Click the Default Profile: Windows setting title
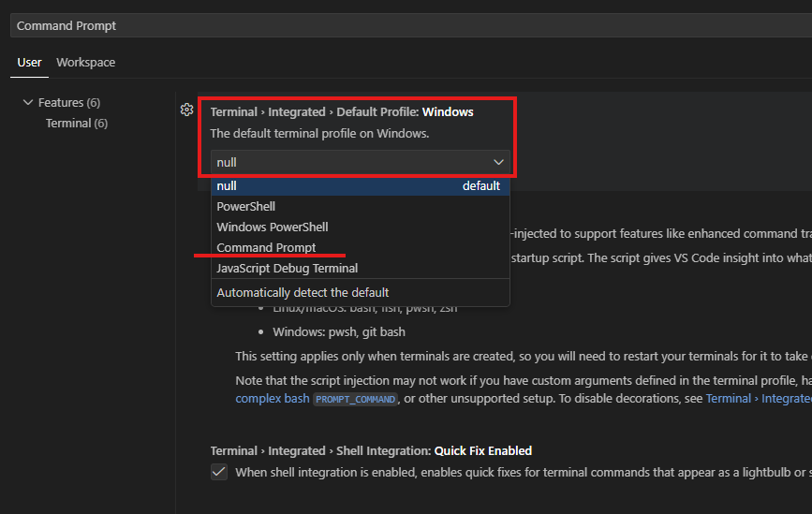The height and width of the screenshot is (514, 812). click(x=342, y=111)
